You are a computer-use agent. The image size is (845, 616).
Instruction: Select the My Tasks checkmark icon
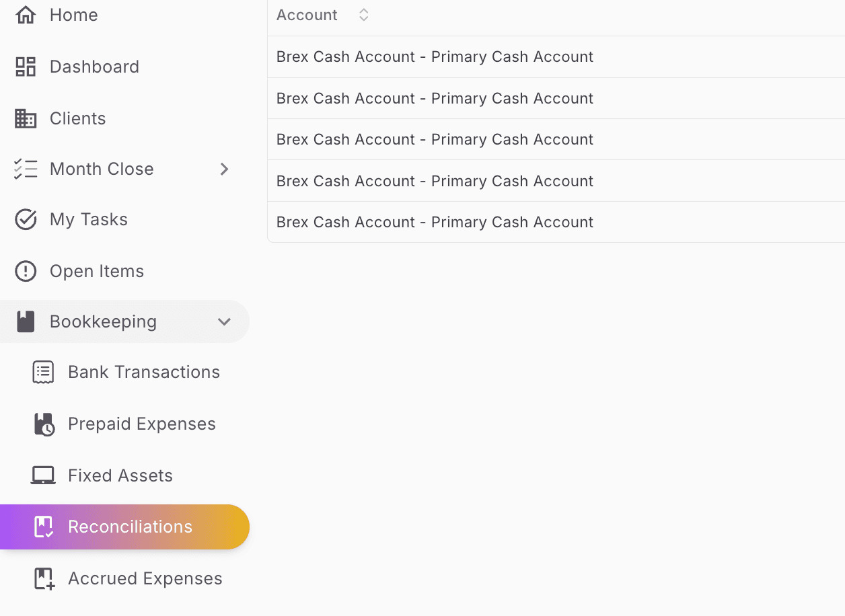tap(26, 219)
